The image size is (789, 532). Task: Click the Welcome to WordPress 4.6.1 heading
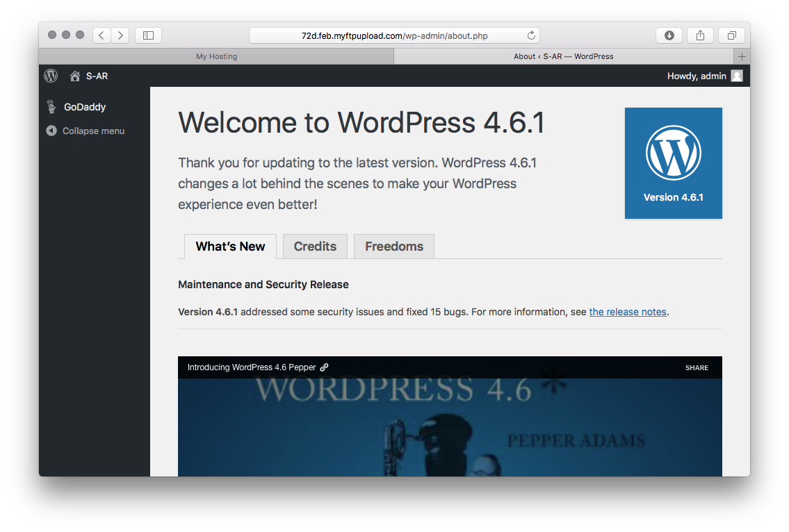[361, 123]
